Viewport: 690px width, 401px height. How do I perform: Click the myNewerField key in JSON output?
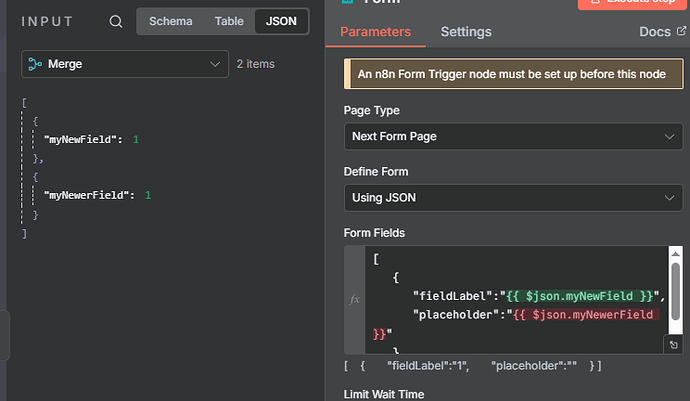click(x=88, y=195)
